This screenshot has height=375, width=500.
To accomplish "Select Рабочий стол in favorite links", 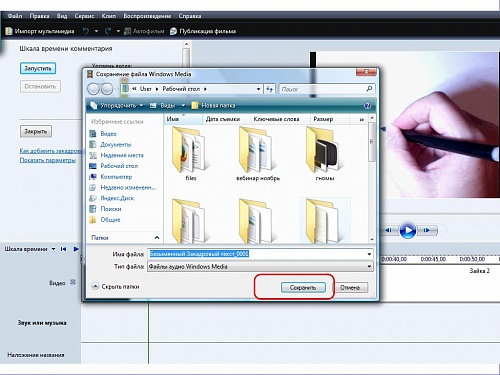I will point(114,166).
